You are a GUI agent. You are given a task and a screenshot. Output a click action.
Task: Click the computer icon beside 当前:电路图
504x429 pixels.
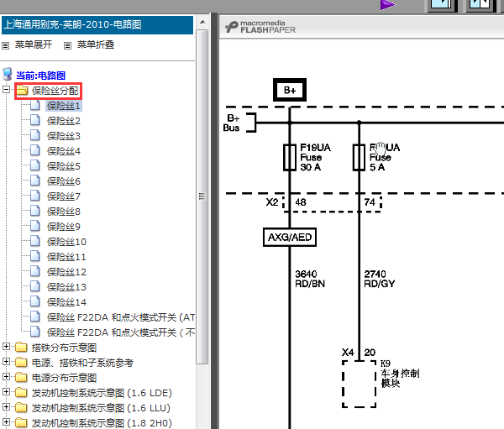coord(8,74)
